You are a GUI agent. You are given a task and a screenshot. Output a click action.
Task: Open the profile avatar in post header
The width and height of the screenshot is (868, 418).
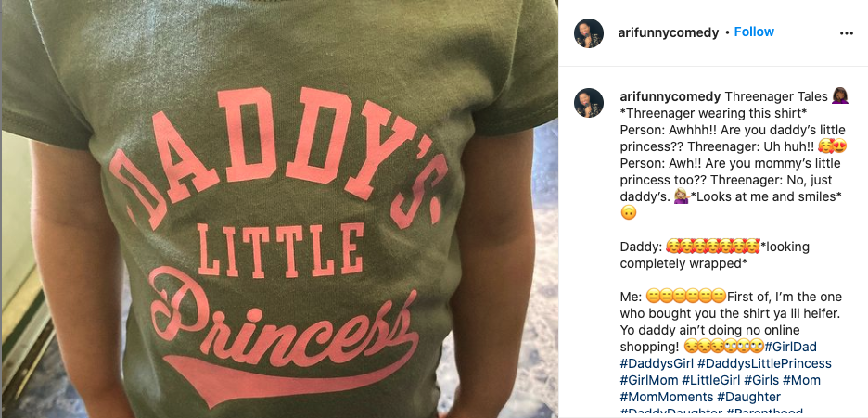(589, 32)
